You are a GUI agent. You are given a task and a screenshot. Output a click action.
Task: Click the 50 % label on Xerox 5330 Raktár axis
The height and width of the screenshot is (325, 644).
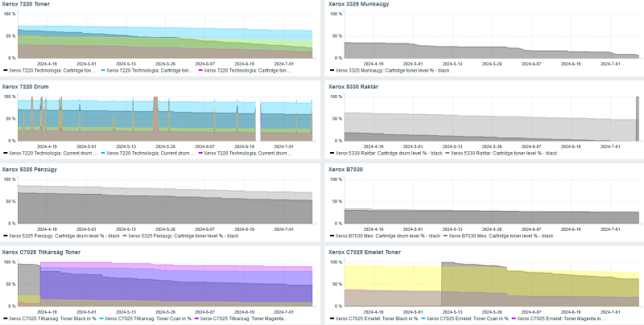(337, 119)
